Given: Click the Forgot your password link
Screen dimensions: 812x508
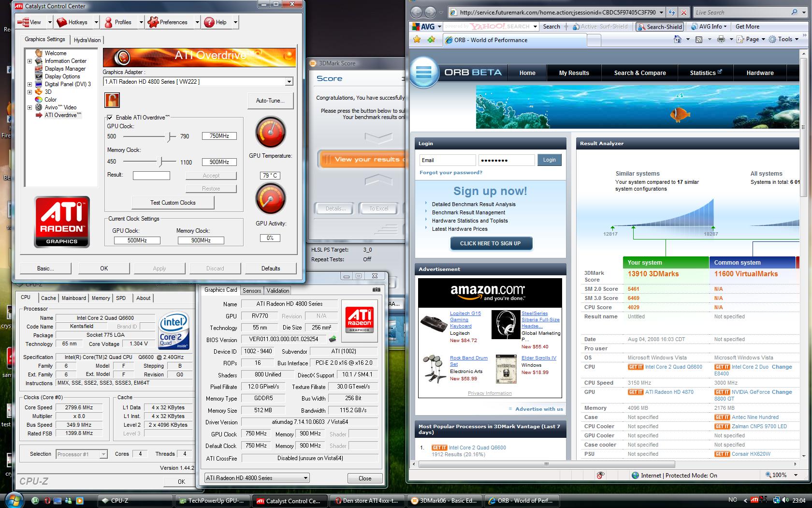Looking at the screenshot, I should 451,173.
